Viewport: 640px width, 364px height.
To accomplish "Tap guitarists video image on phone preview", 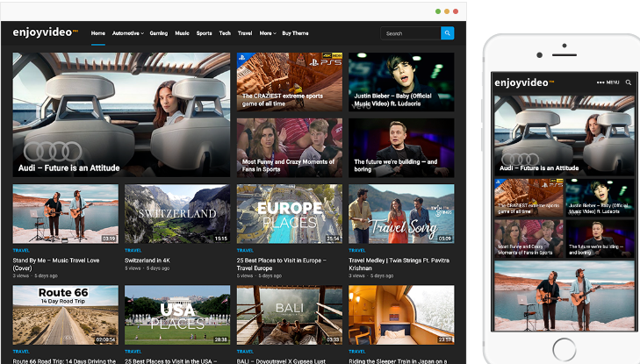I will pyautogui.click(x=564, y=296).
